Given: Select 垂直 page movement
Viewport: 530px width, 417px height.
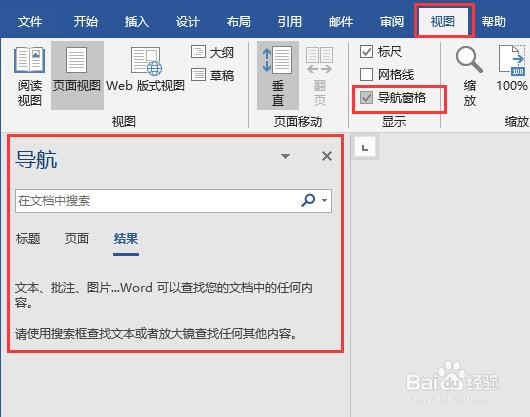Looking at the screenshot, I should point(278,75).
